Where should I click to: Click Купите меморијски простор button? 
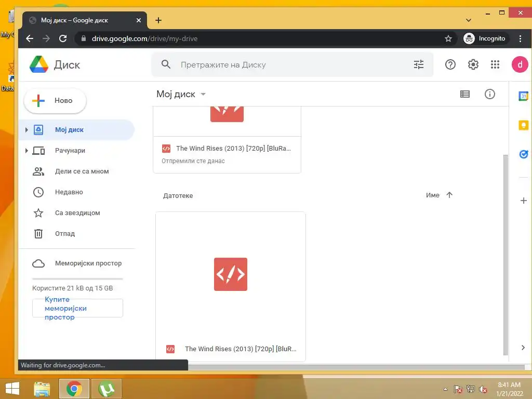77,308
